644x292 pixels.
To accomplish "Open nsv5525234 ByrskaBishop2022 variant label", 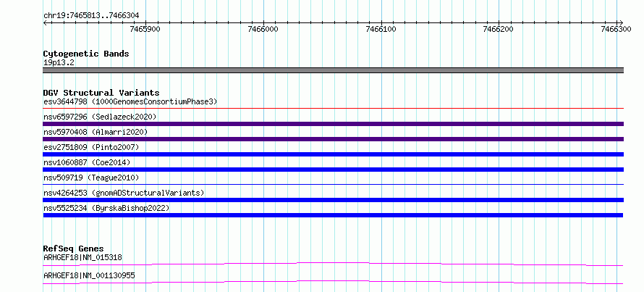I will pos(106,208).
